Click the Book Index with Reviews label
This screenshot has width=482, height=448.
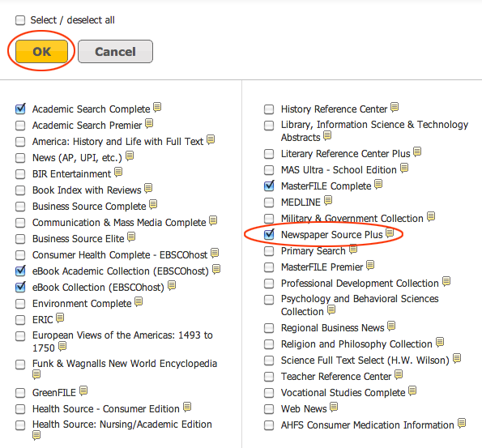point(87,190)
